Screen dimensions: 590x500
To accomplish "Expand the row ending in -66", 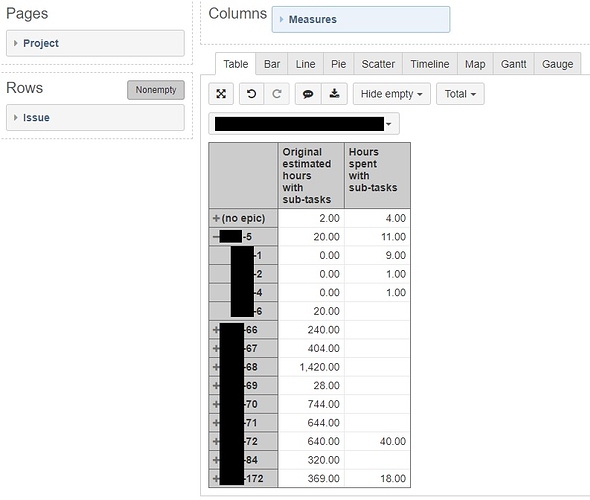I will (x=216, y=330).
